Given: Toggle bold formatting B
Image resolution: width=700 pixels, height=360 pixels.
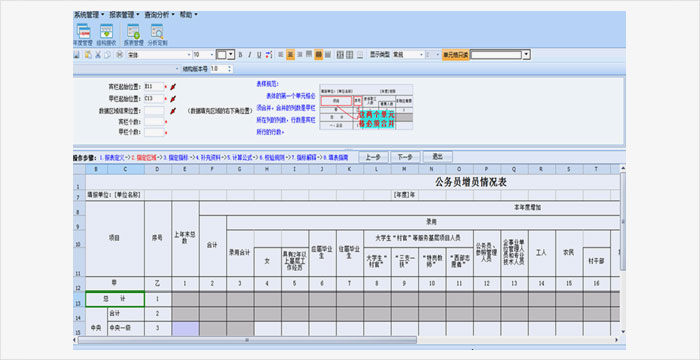Looking at the screenshot, I should (x=241, y=55).
